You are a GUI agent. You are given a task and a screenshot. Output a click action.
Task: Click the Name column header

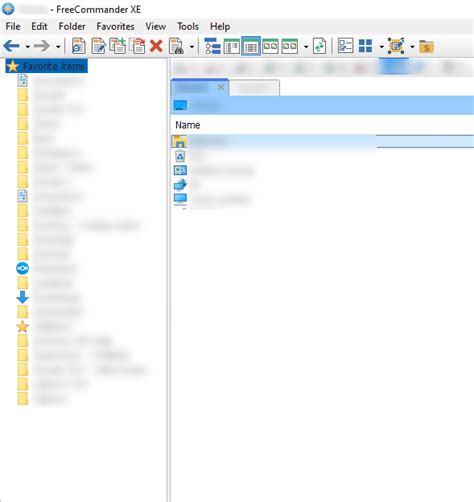(188, 125)
